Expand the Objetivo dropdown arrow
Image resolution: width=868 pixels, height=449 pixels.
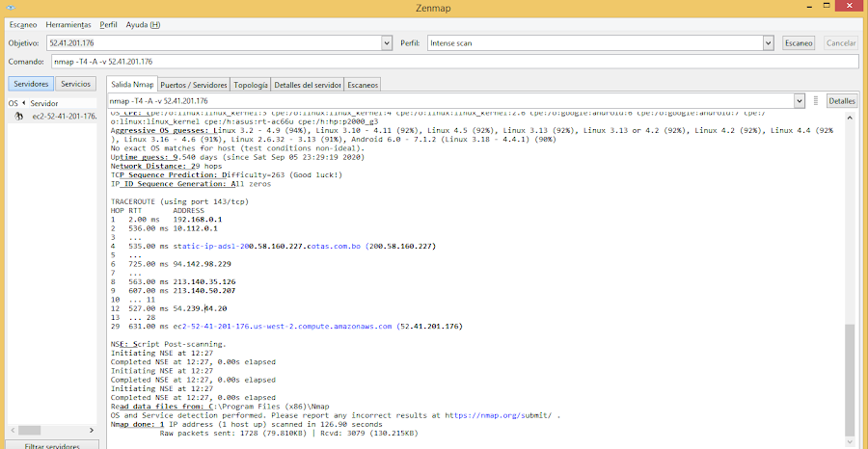tap(387, 43)
